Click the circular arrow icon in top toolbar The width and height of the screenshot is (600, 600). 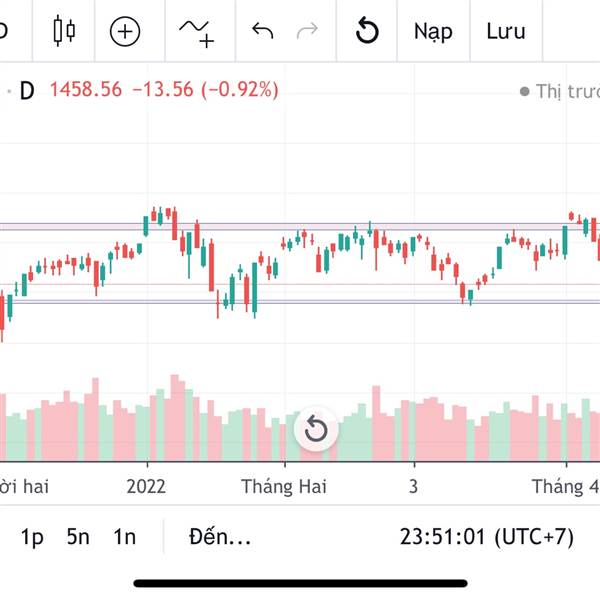click(x=367, y=31)
